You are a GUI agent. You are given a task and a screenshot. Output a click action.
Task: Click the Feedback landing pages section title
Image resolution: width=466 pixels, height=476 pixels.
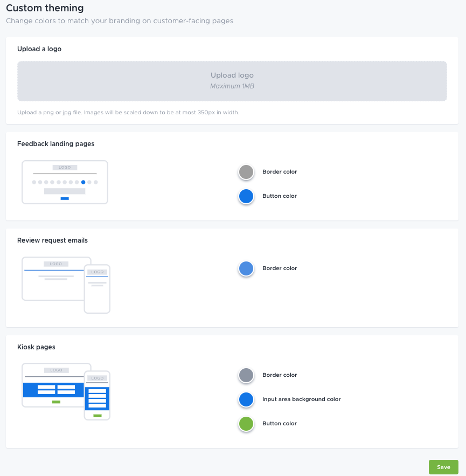[56, 143]
